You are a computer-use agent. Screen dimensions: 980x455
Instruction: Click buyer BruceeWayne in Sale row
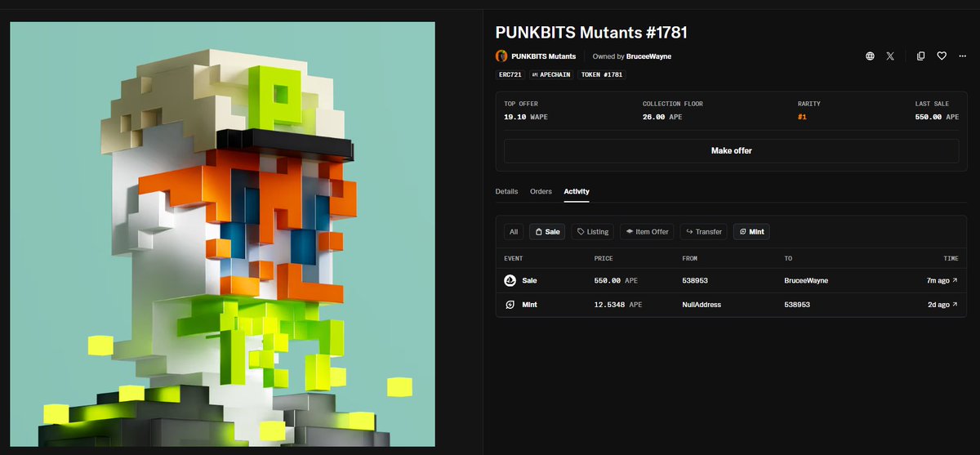[x=806, y=280]
